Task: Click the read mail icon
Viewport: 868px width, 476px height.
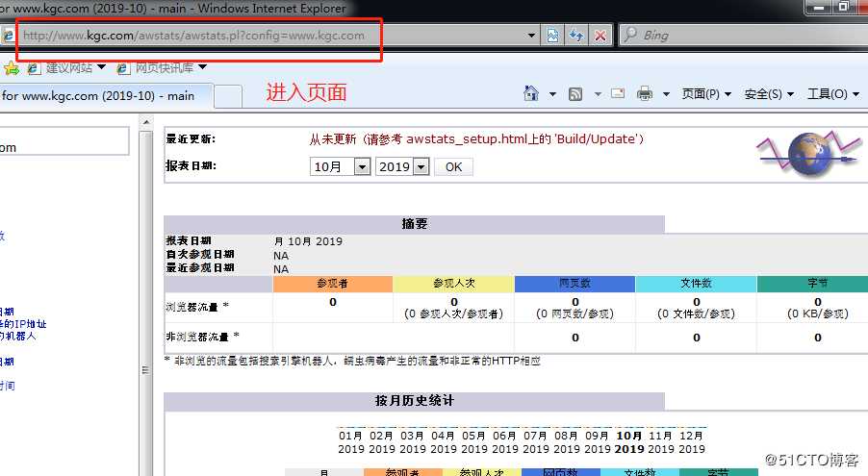Action: (x=618, y=93)
